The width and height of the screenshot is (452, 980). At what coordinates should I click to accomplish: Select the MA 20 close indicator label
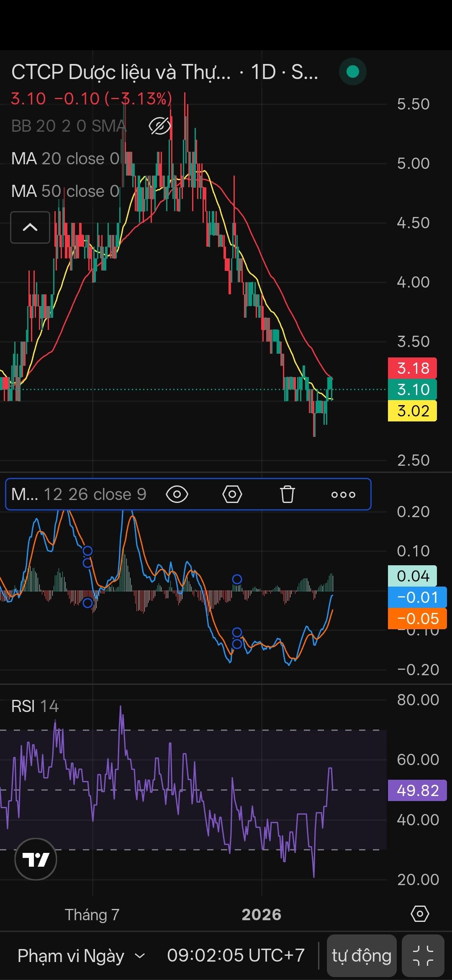coord(65,159)
